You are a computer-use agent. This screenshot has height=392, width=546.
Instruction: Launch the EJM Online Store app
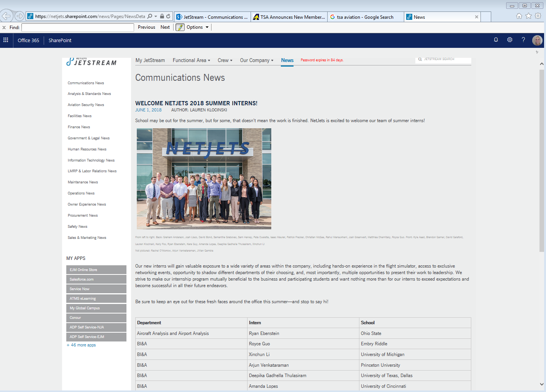(96, 270)
